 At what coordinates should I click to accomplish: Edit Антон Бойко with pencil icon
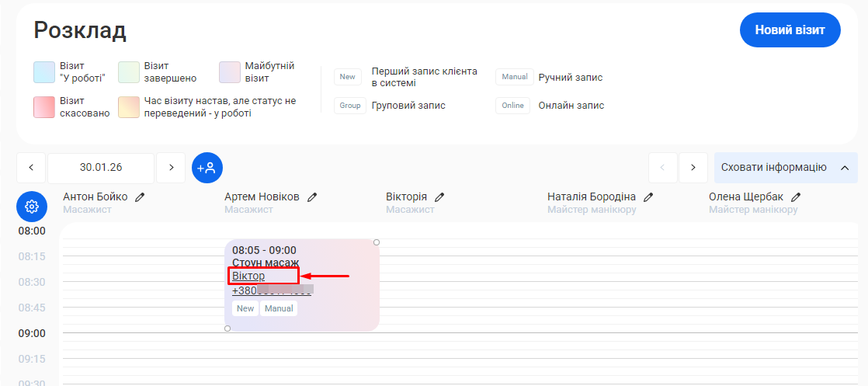pyautogui.click(x=140, y=197)
